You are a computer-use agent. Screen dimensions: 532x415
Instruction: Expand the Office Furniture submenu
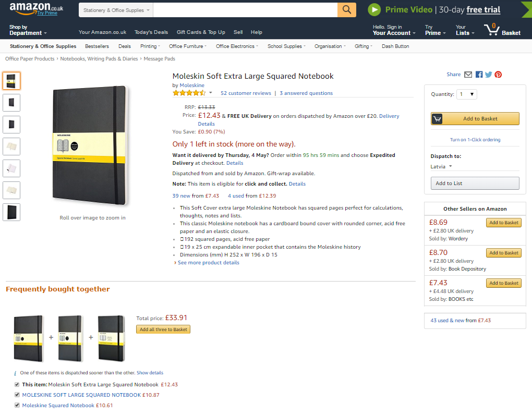(188, 46)
